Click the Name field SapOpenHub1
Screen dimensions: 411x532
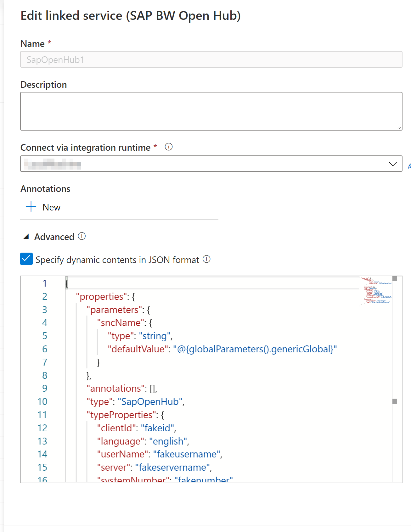[x=211, y=59]
